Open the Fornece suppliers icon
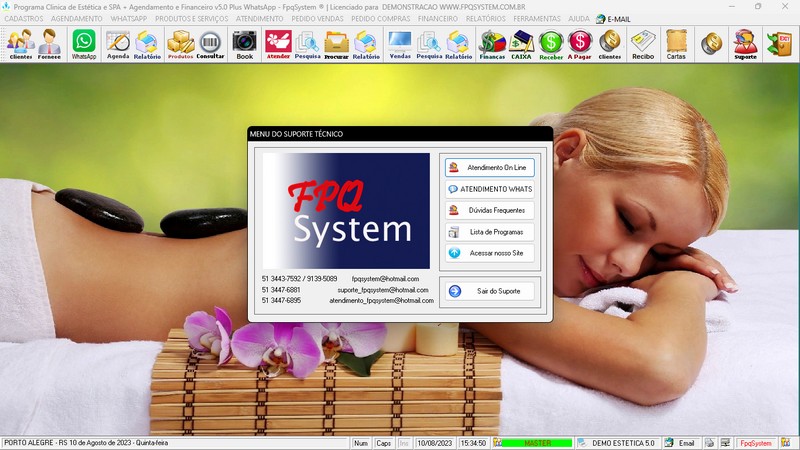The width and height of the screenshot is (800, 450). pos(49,44)
